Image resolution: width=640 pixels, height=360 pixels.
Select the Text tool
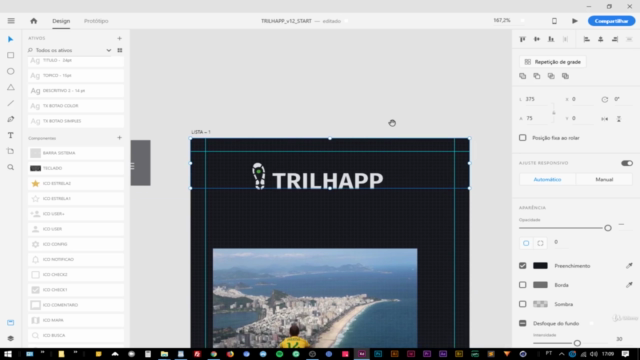tap(11, 135)
